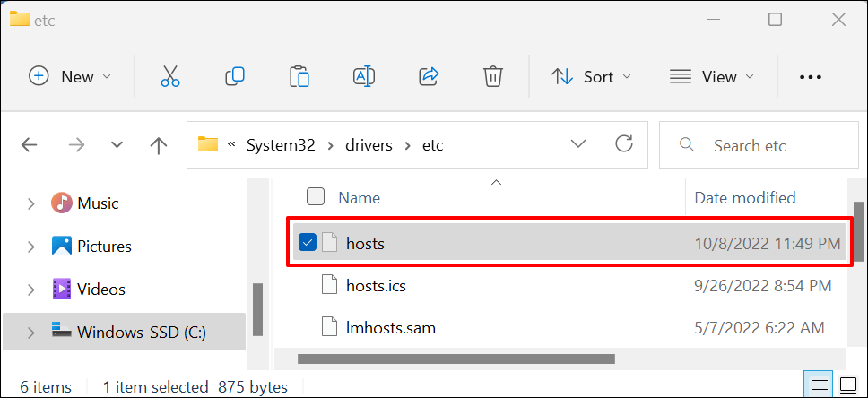
Task: Uncheck the hosts file checkbox
Action: [x=308, y=242]
